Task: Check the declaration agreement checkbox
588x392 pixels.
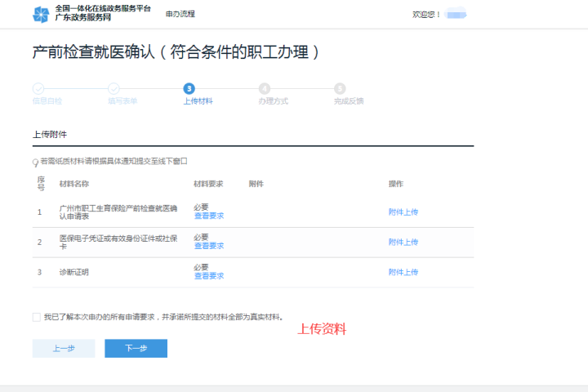Action: (x=36, y=317)
